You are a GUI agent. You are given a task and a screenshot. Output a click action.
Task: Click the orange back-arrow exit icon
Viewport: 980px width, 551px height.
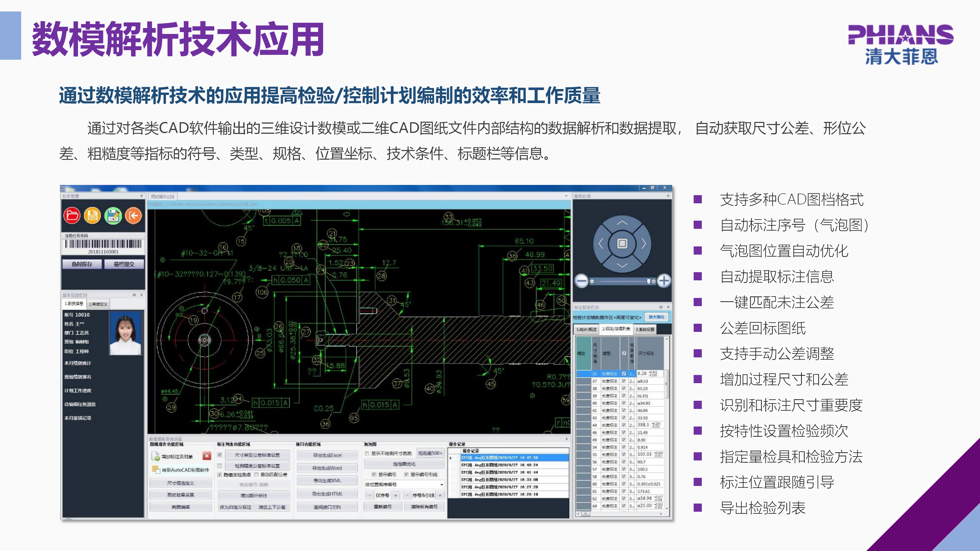tap(133, 216)
